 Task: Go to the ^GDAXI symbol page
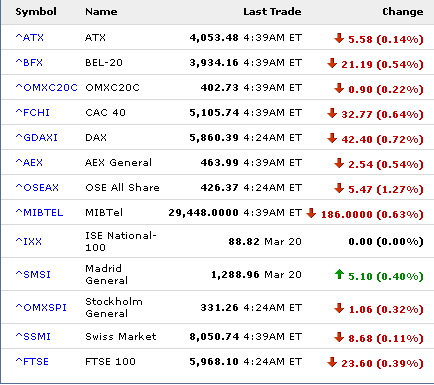(x=37, y=138)
